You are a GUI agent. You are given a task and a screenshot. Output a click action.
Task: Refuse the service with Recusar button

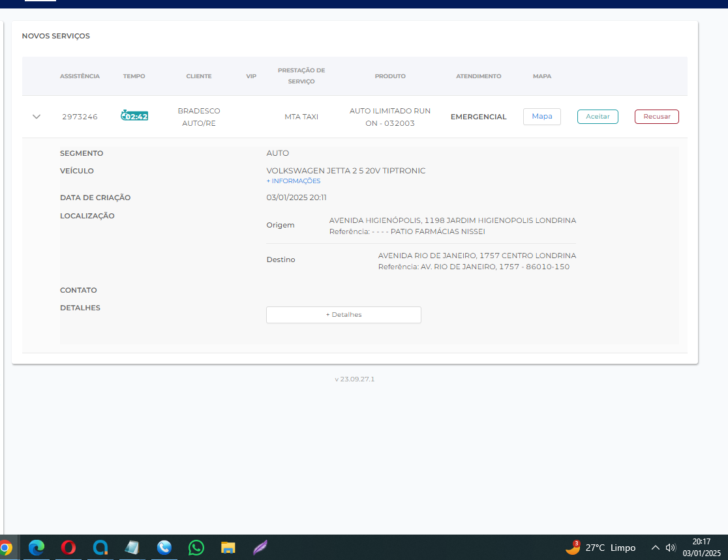click(656, 117)
